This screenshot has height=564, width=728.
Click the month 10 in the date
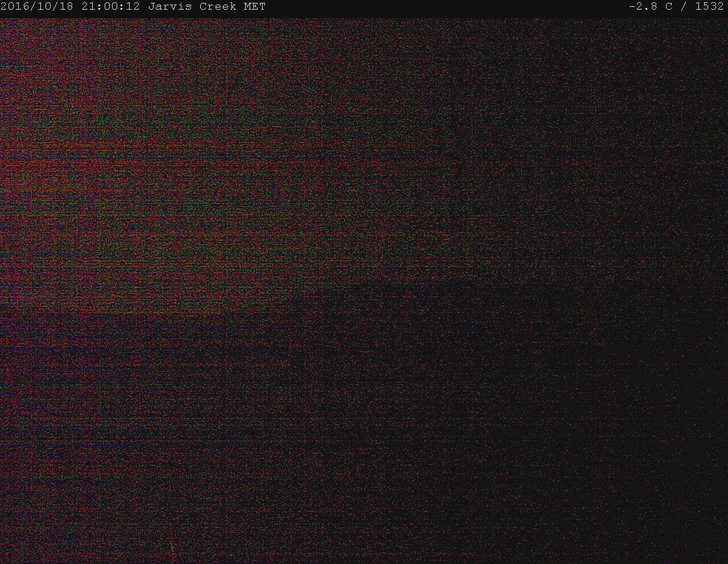tap(44, 7)
